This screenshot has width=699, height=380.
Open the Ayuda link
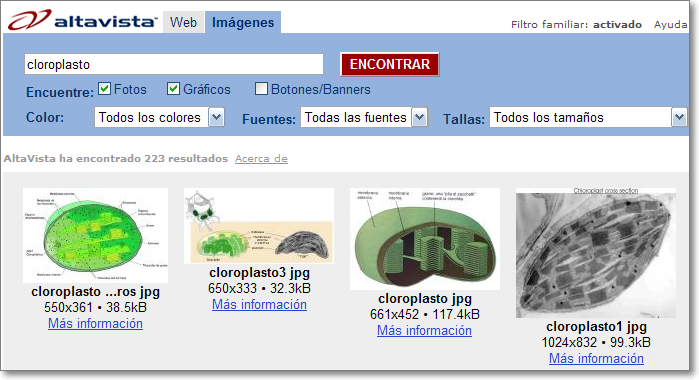(670, 25)
